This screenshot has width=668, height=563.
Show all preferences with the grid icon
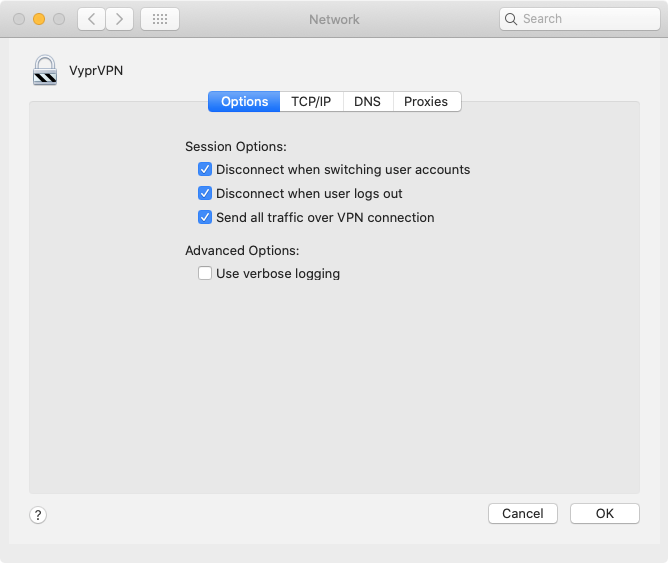click(160, 19)
